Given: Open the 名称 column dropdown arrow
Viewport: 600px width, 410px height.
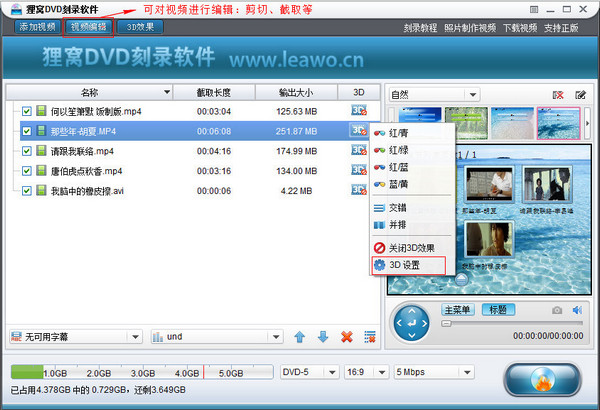Looking at the screenshot, I should tap(167, 92).
